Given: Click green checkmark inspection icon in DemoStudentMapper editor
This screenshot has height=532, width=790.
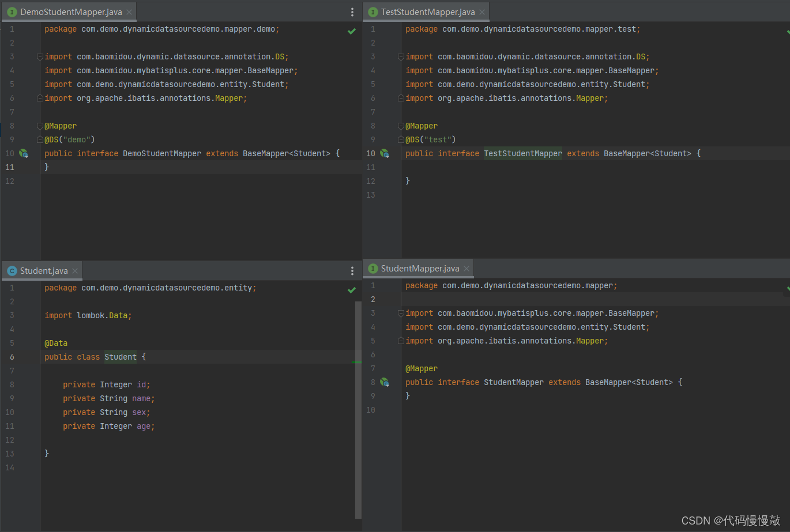Looking at the screenshot, I should 352,31.
